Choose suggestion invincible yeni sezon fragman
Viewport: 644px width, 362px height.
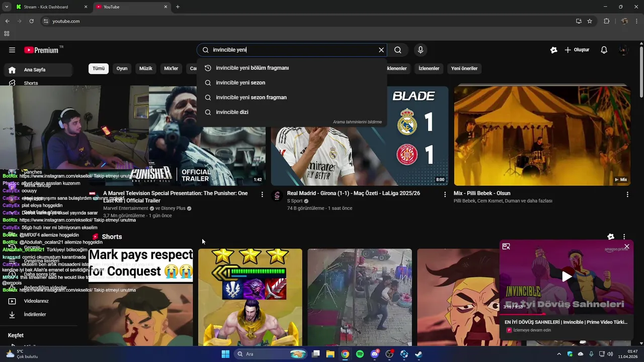292,97
